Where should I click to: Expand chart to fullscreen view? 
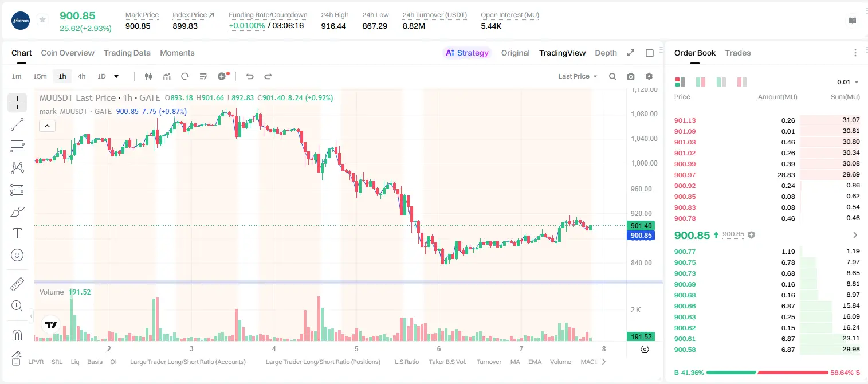(x=631, y=53)
